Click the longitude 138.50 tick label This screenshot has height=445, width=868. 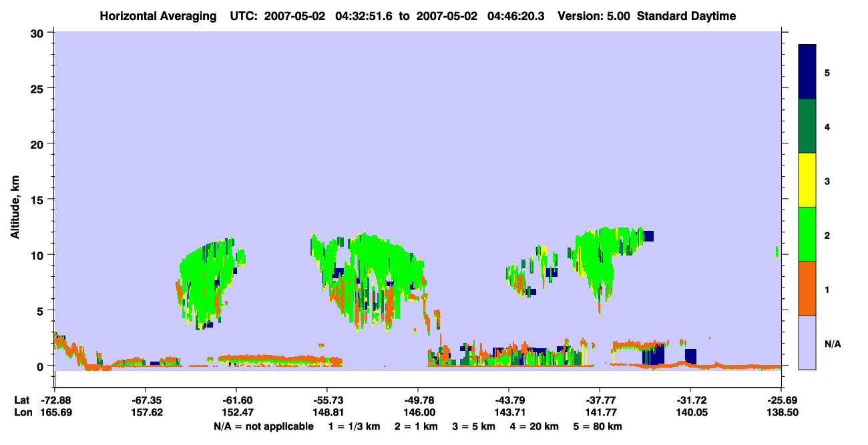click(x=781, y=413)
